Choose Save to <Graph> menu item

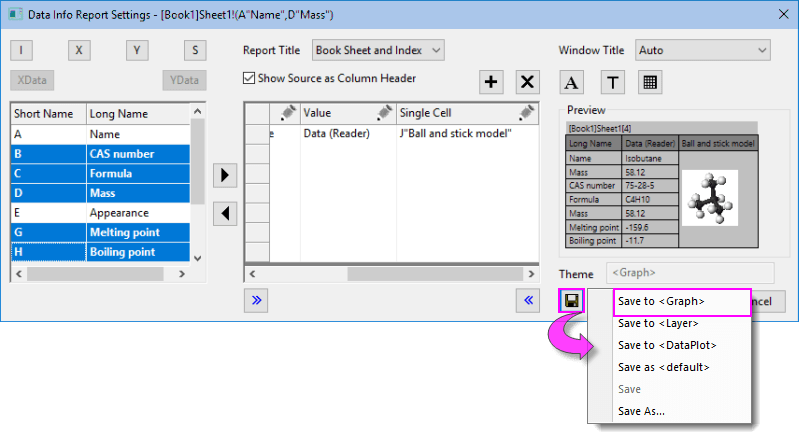pyautogui.click(x=682, y=302)
